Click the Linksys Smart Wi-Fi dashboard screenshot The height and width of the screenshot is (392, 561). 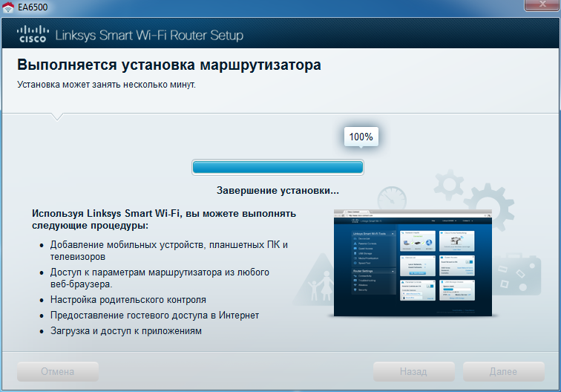(x=413, y=263)
